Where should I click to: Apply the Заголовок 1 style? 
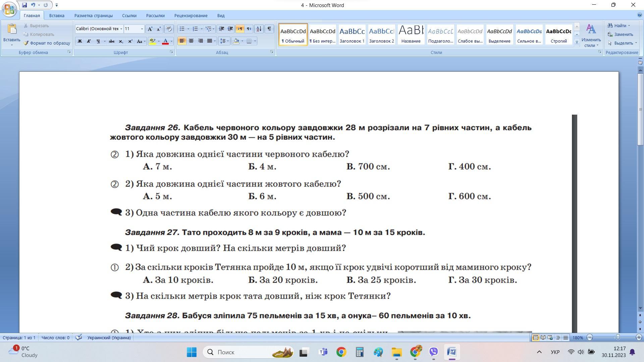click(x=352, y=34)
